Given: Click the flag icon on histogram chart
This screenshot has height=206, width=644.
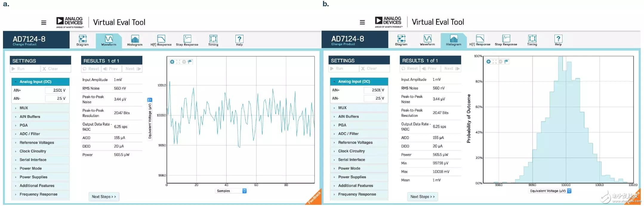Looking at the screenshot, I should pos(506,62).
